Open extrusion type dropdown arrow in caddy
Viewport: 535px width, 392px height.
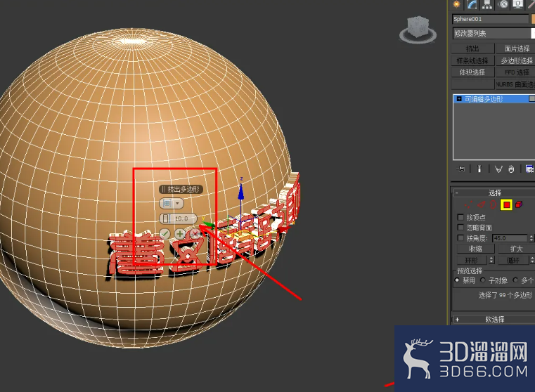tap(177, 204)
